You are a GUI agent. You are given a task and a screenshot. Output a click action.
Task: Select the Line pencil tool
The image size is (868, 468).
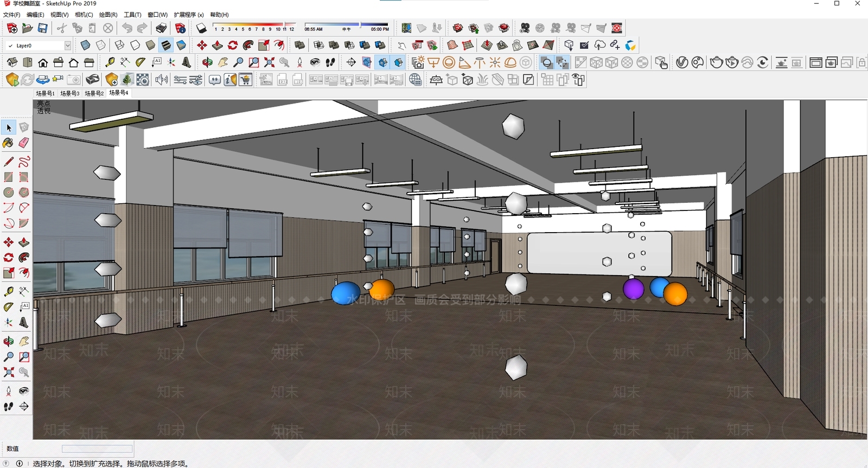[9, 162]
